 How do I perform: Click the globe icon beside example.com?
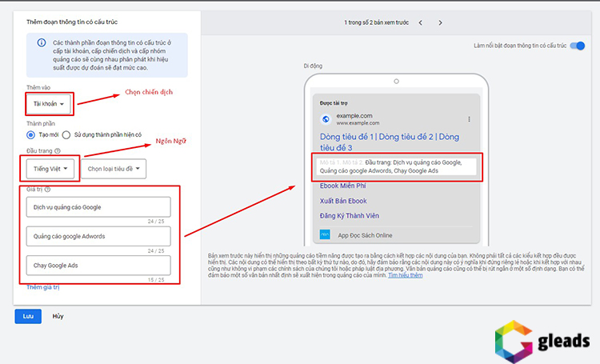pyautogui.click(x=326, y=119)
